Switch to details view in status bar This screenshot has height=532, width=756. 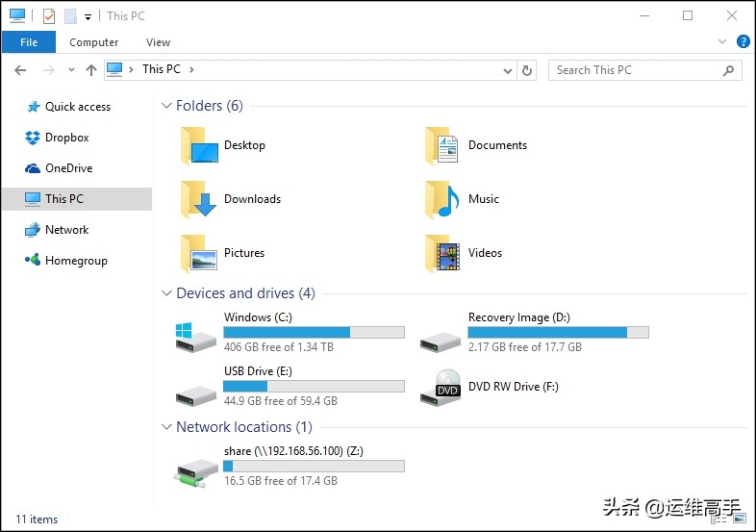pyautogui.click(x=718, y=519)
